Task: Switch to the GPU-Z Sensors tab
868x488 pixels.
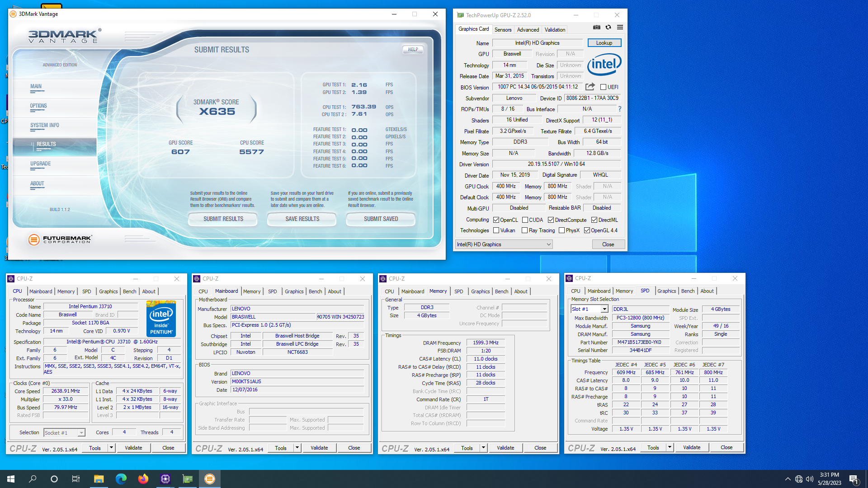Action: click(x=503, y=30)
